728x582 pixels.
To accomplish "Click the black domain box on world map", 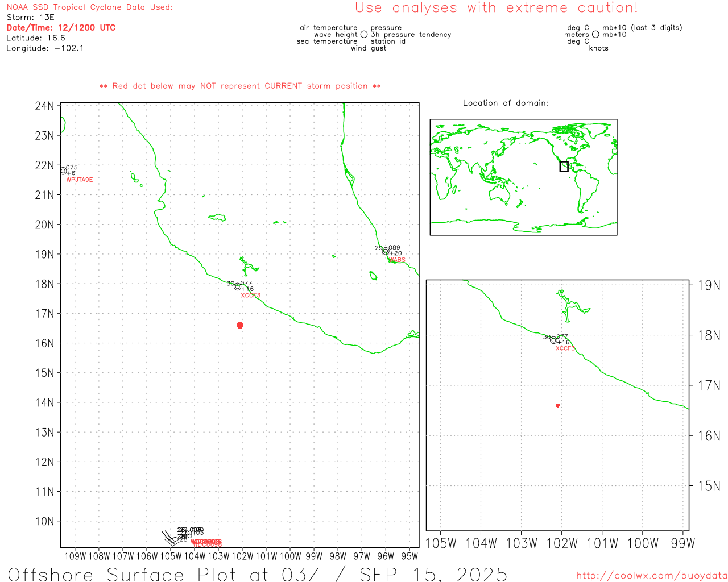I will (x=564, y=166).
